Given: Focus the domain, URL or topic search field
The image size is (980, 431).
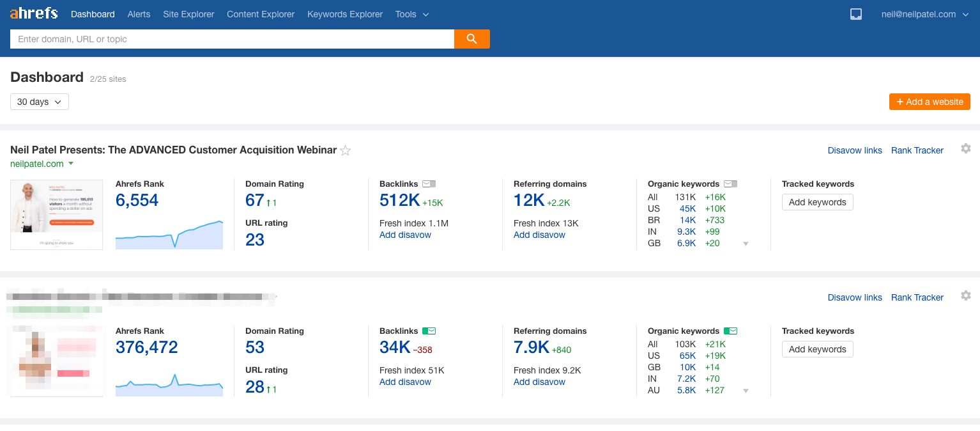Looking at the screenshot, I should pos(232,39).
